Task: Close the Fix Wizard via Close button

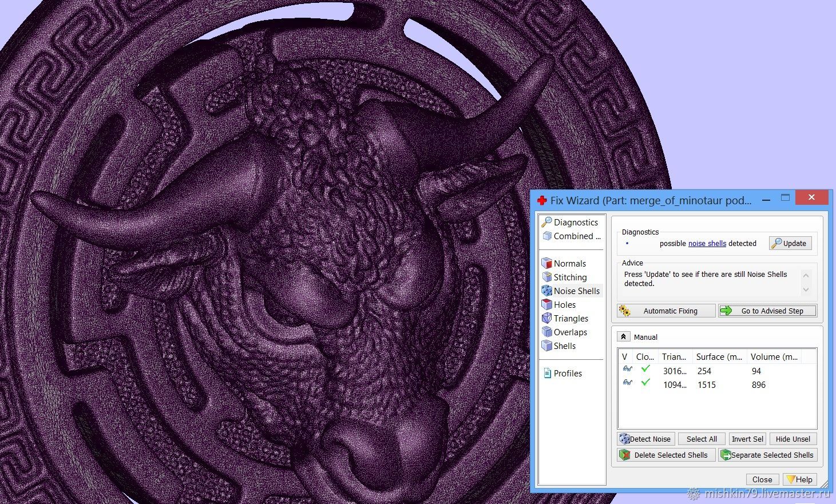Action: tap(762, 479)
